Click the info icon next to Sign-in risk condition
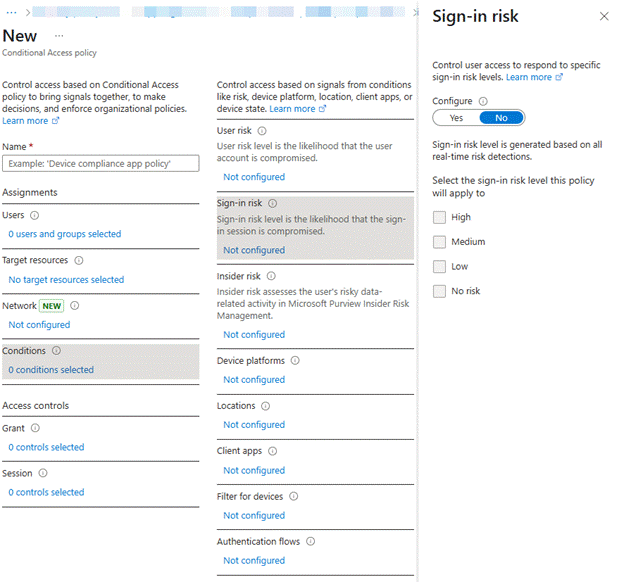624x582 pixels. pyautogui.click(x=272, y=203)
